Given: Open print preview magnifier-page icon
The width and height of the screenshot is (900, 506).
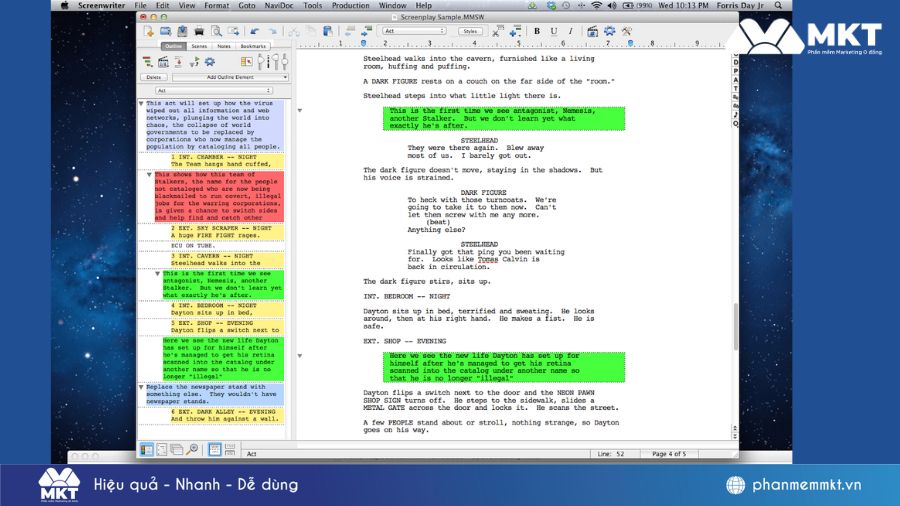Looking at the screenshot, I should [216, 31].
